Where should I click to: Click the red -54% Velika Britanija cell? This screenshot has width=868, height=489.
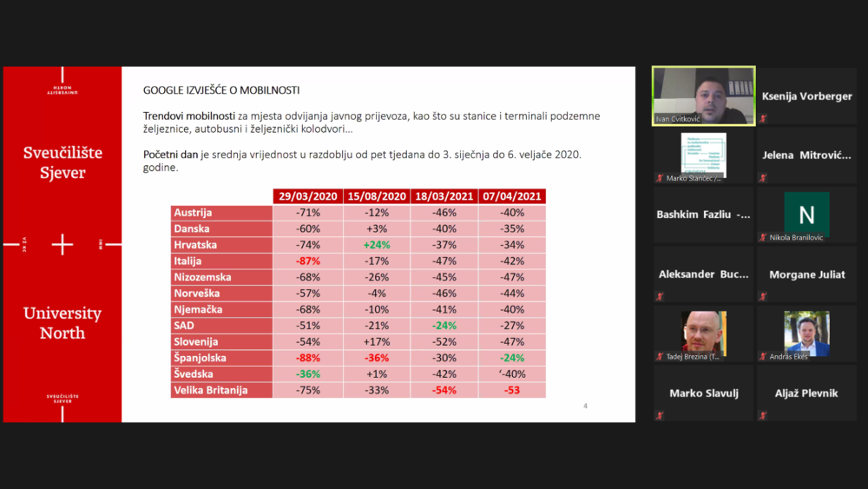click(444, 391)
